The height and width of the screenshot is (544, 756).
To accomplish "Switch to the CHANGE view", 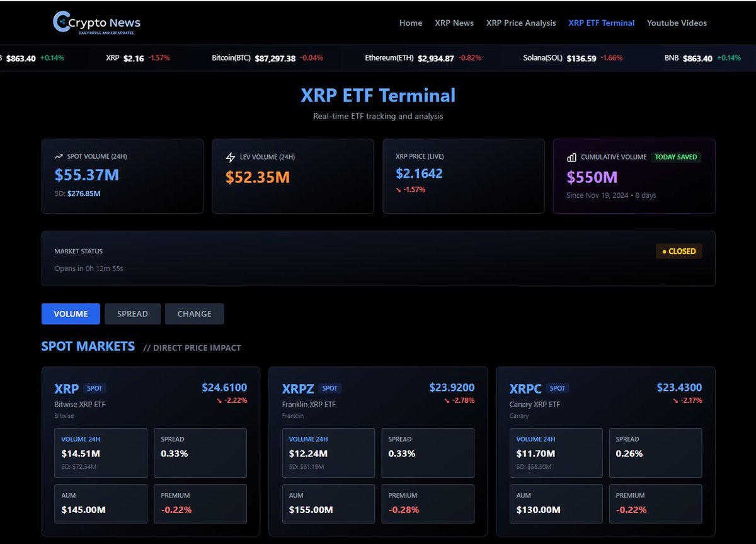I will [194, 313].
